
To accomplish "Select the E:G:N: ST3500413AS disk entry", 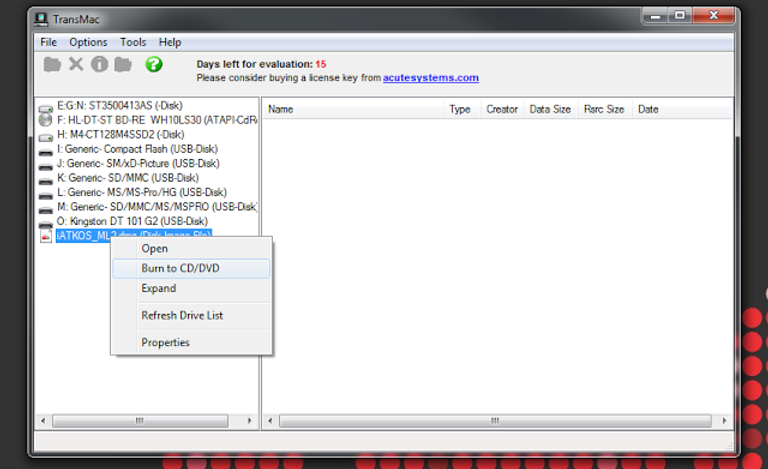I will tap(120, 105).
